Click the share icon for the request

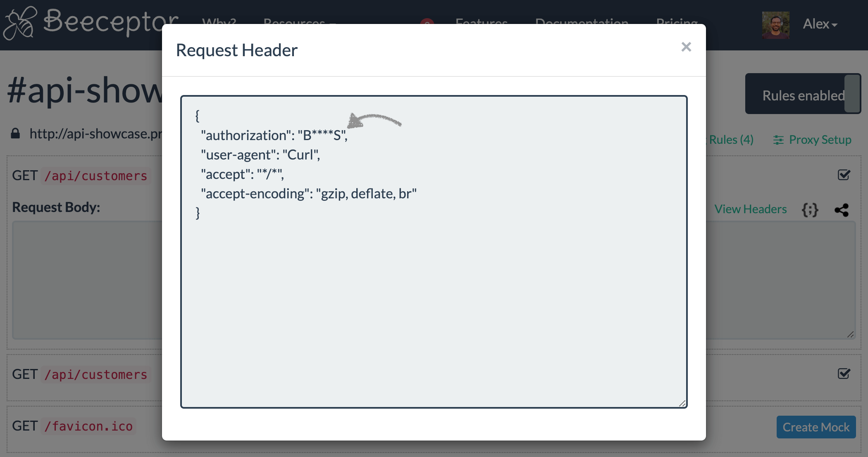[842, 209]
